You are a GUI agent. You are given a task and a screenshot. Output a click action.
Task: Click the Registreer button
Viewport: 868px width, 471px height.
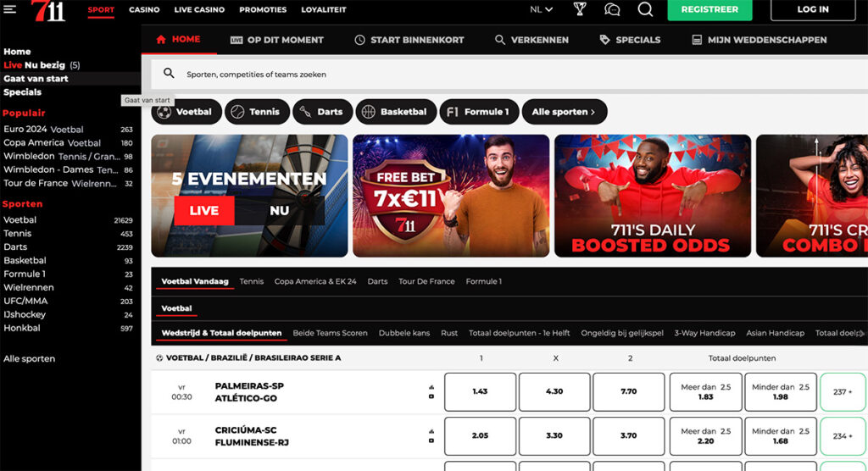pyautogui.click(x=709, y=9)
